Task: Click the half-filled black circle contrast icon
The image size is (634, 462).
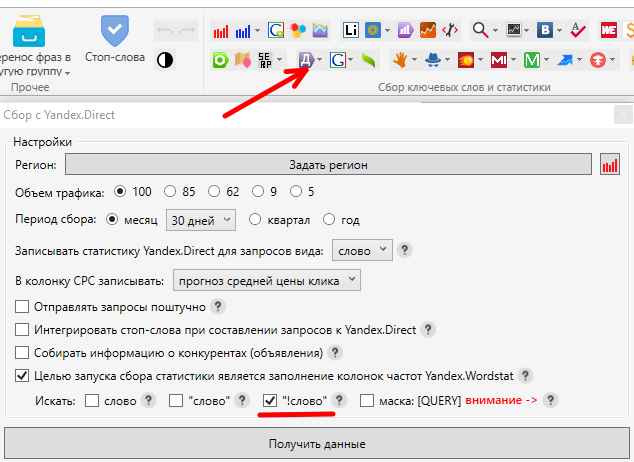Action: [x=165, y=60]
